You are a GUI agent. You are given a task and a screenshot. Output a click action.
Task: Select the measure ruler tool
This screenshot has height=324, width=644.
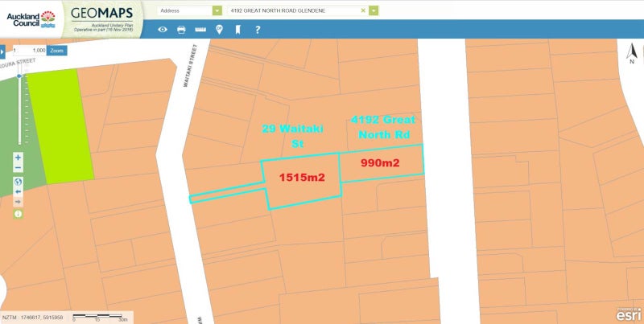(x=200, y=30)
